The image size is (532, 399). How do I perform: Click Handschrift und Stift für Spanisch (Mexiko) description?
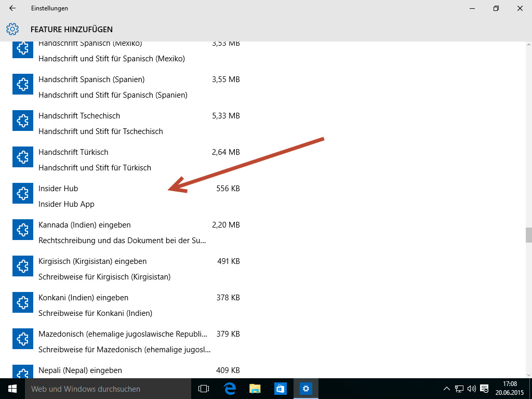tap(112, 59)
